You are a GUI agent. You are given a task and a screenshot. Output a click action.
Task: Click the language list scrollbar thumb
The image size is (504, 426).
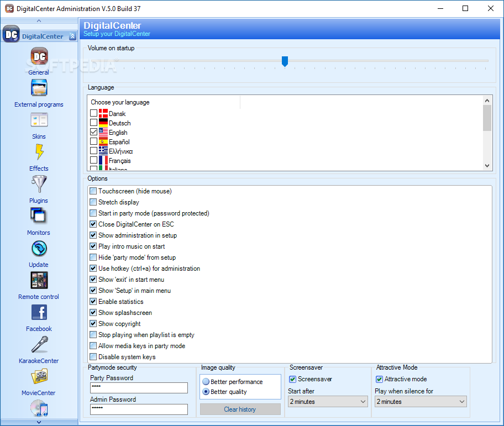(487, 118)
